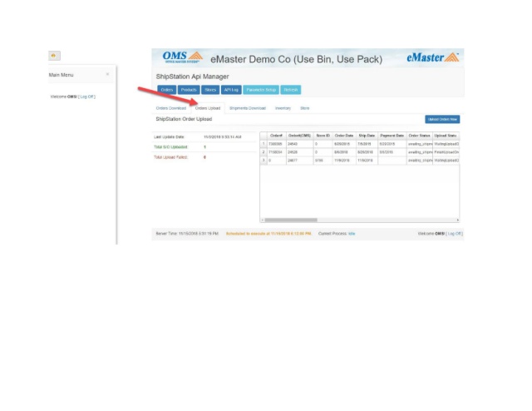This screenshot has height=411, width=532.
Task: Click Log Off link in footer
Action: pyautogui.click(x=455, y=234)
